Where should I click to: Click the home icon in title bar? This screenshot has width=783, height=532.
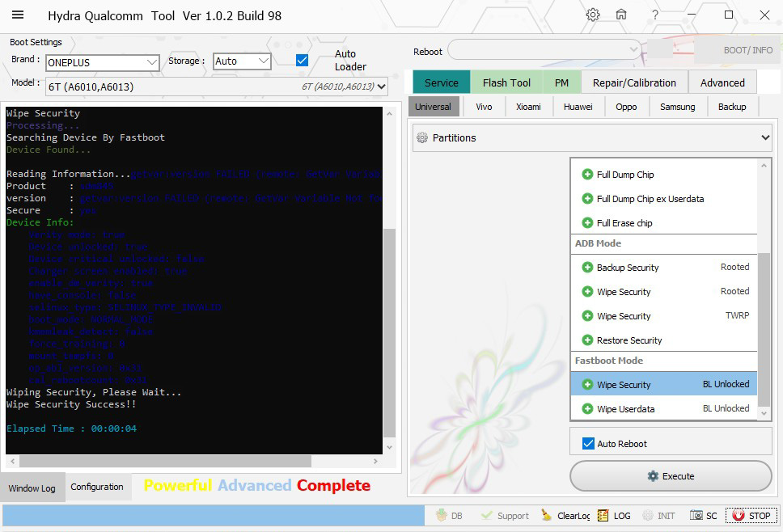click(x=621, y=15)
